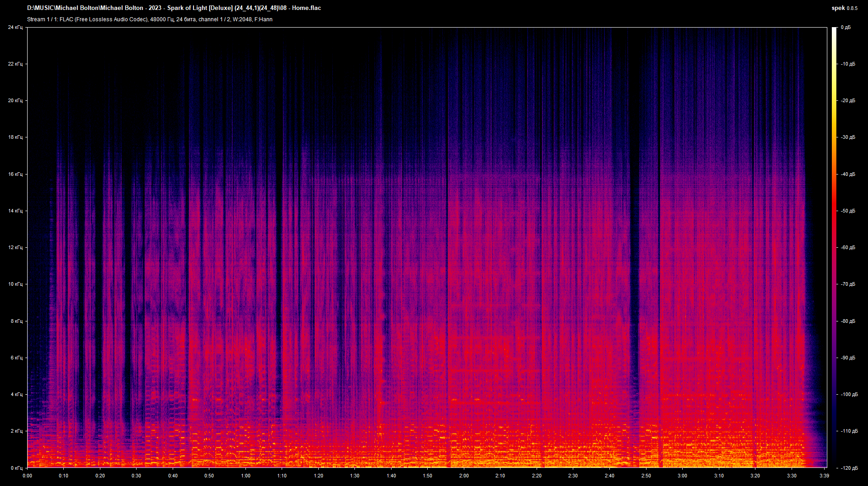The image size is (868, 486).
Task: Click the 0:00 time axis label
Action: point(27,476)
